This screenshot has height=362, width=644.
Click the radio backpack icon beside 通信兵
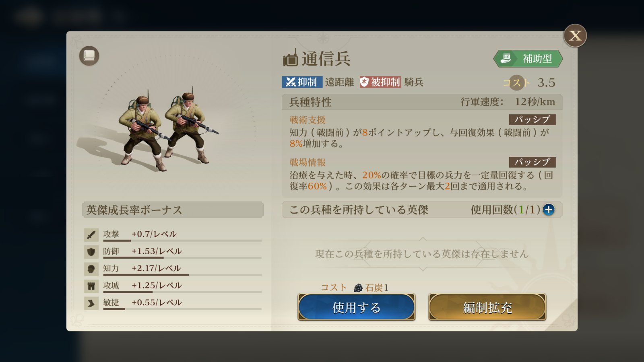point(290,59)
